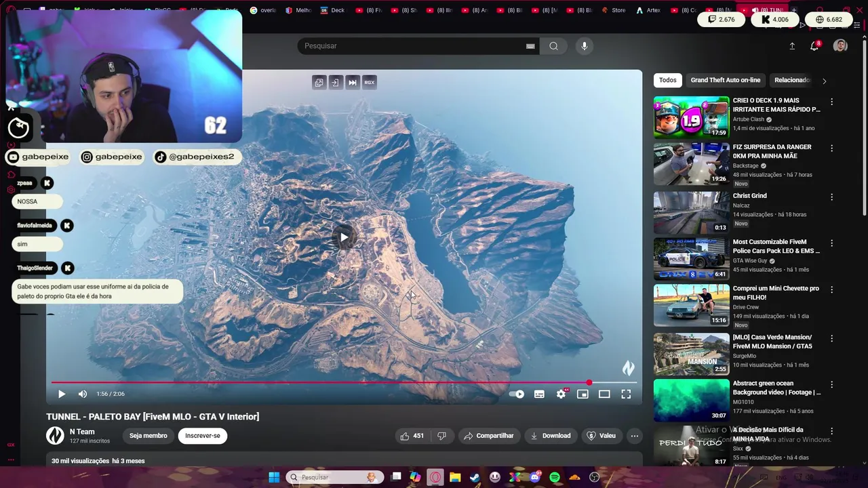Start voice search with microphone
The image size is (868, 488).
[x=585, y=46]
